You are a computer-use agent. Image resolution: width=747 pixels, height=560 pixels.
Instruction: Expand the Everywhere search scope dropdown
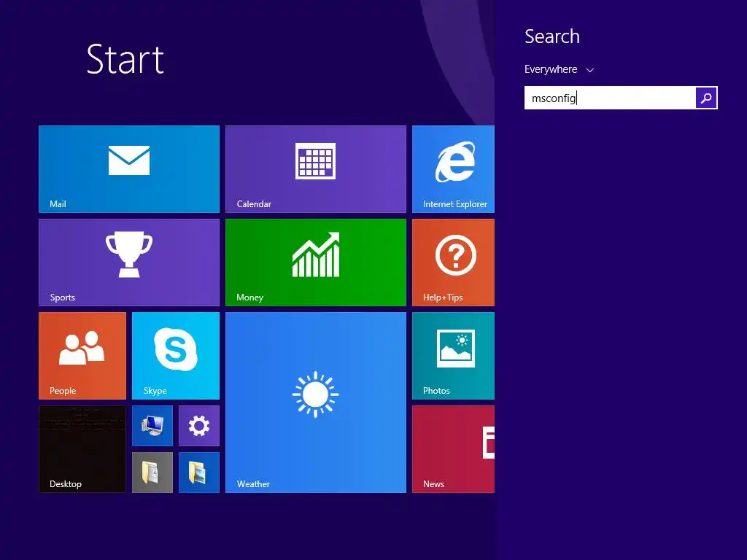pos(560,69)
